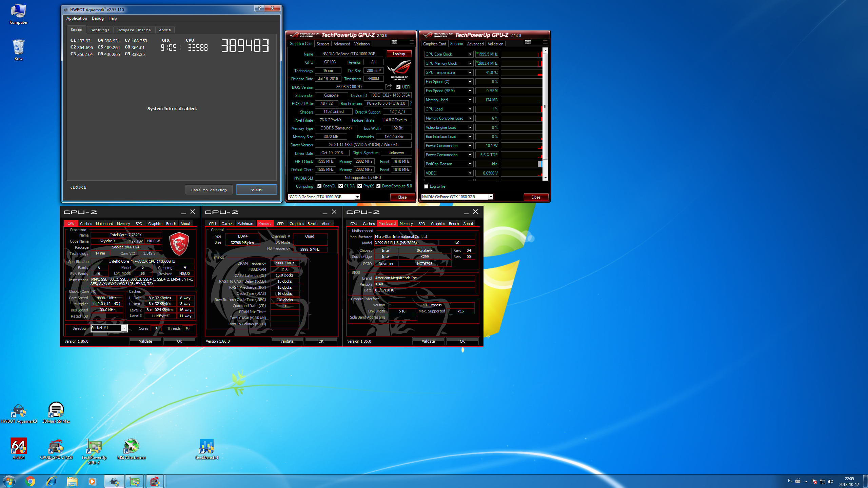Click Validate in first CPU-Z window
This screenshot has width=868, height=488.
click(145, 341)
